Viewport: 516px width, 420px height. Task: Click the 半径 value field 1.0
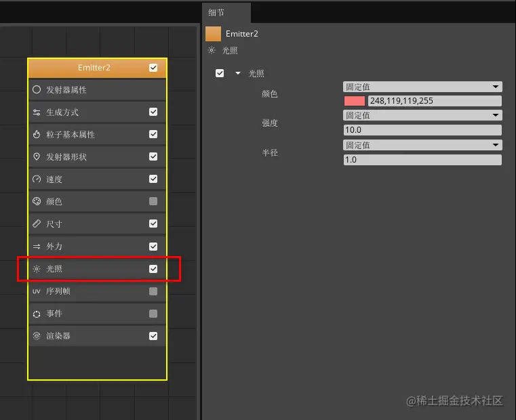[x=422, y=160]
